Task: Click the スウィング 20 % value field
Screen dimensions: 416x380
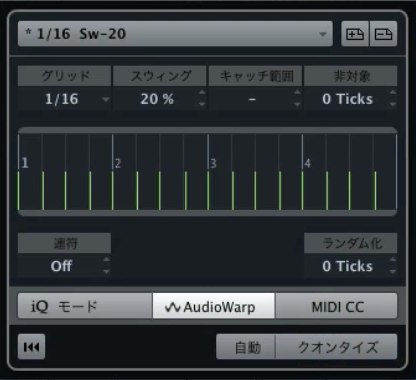Action: pyautogui.click(x=157, y=99)
